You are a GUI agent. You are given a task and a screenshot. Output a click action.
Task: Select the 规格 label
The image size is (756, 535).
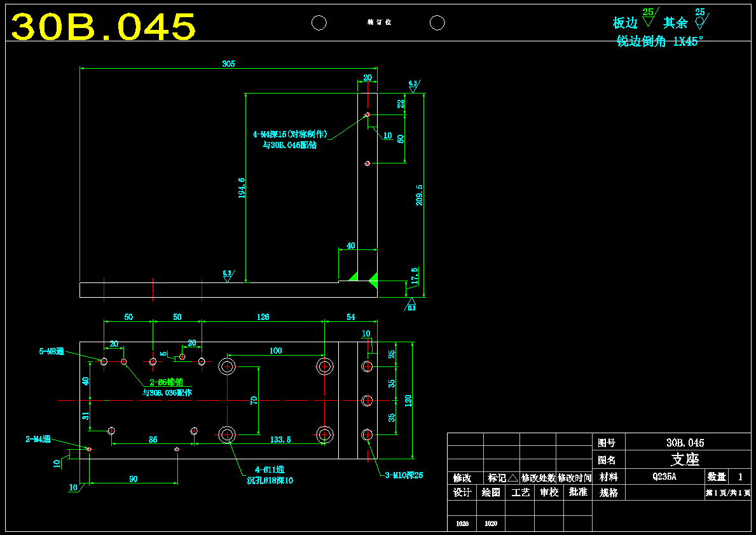(x=608, y=493)
